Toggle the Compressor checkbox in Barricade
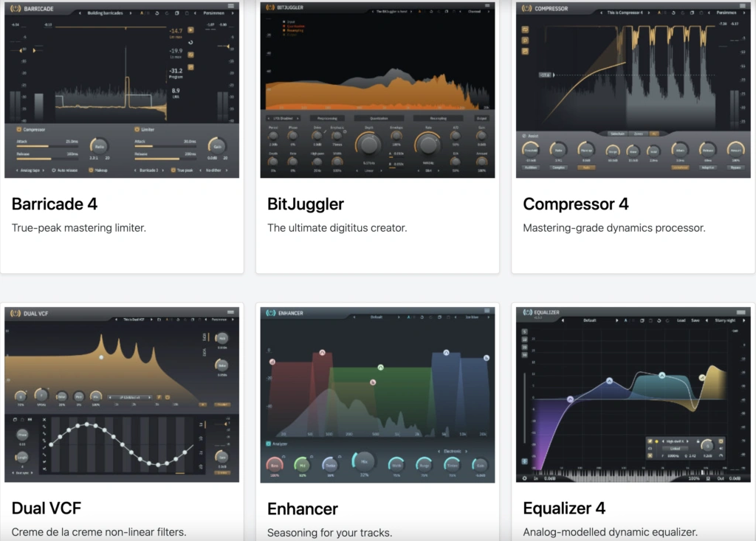756x541 pixels. (18, 129)
